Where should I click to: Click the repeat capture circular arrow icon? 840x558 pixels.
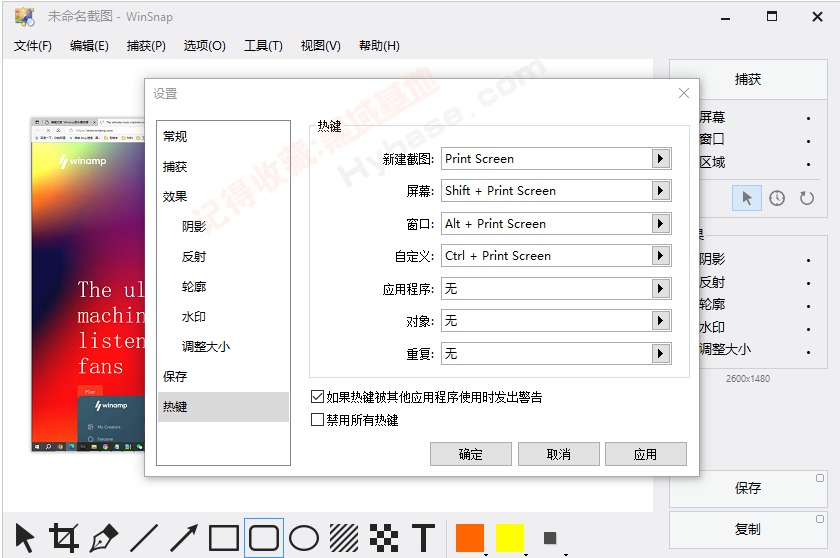point(807,199)
